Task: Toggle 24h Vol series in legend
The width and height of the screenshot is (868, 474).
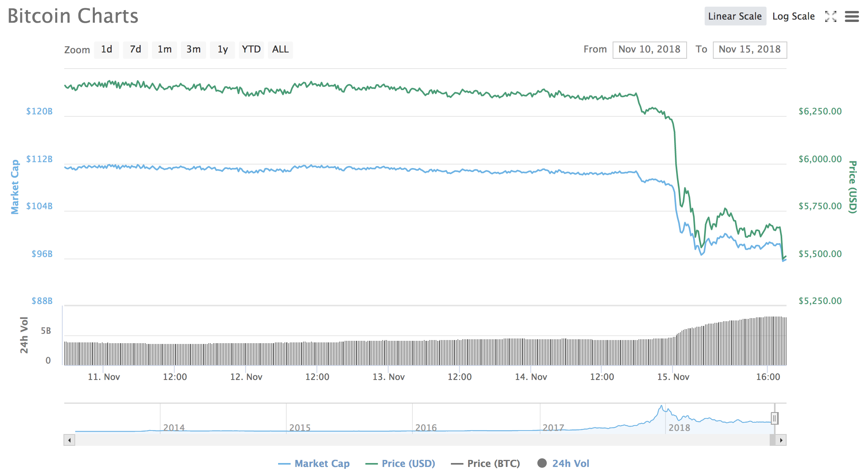Action: 563,463
